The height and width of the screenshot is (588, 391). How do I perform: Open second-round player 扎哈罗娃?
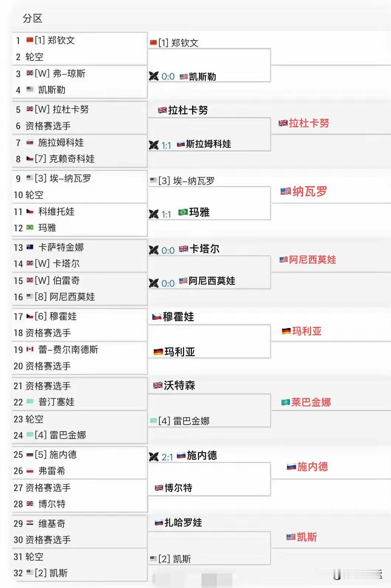click(183, 523)
